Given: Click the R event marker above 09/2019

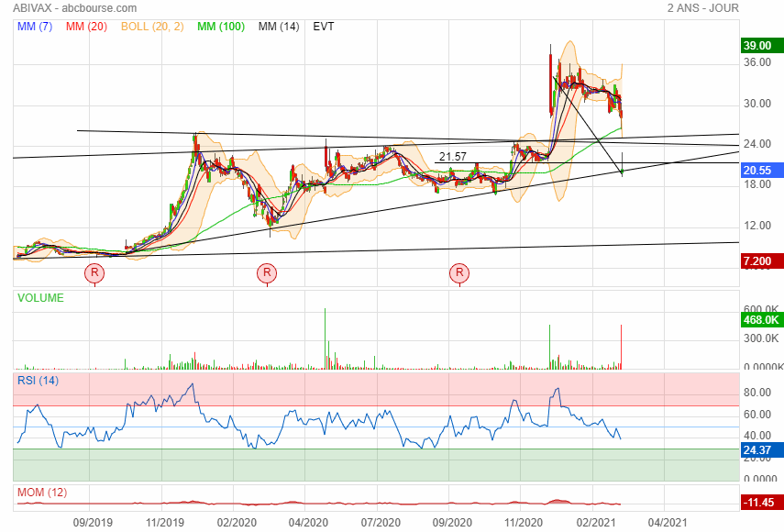Looking at the screenshot, I should pos(94,273).
